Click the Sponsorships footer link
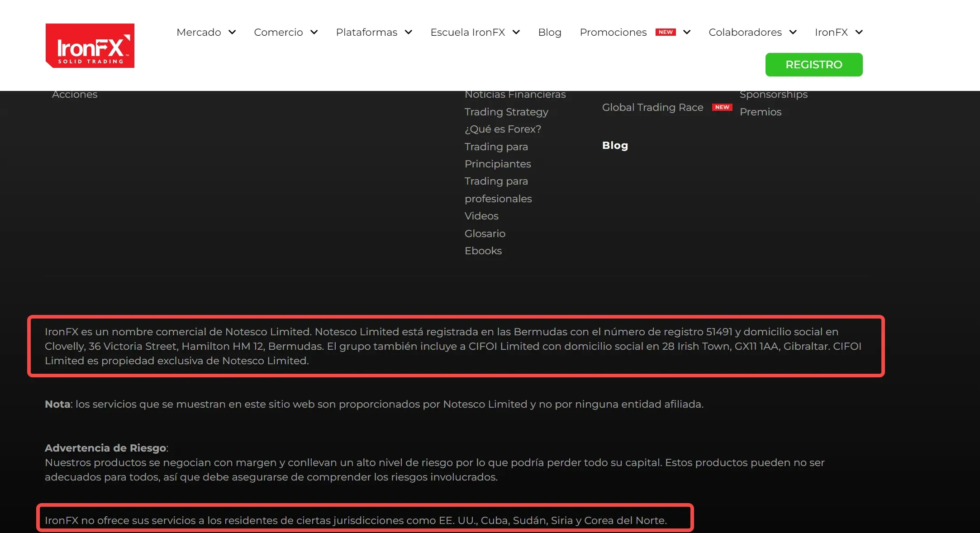The height and width of the screenshot is (533, 980). coord(774,95)
